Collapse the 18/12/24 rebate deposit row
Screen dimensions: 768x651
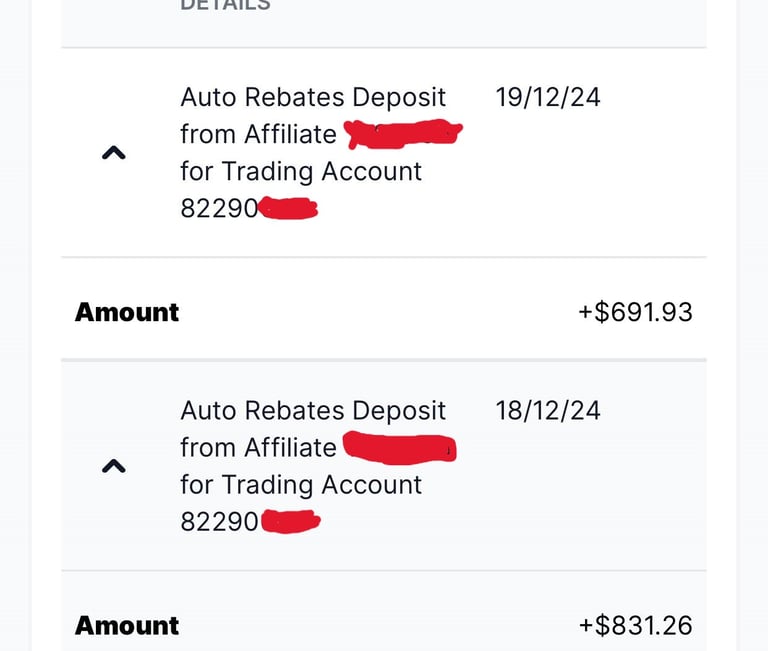[114, 466]
